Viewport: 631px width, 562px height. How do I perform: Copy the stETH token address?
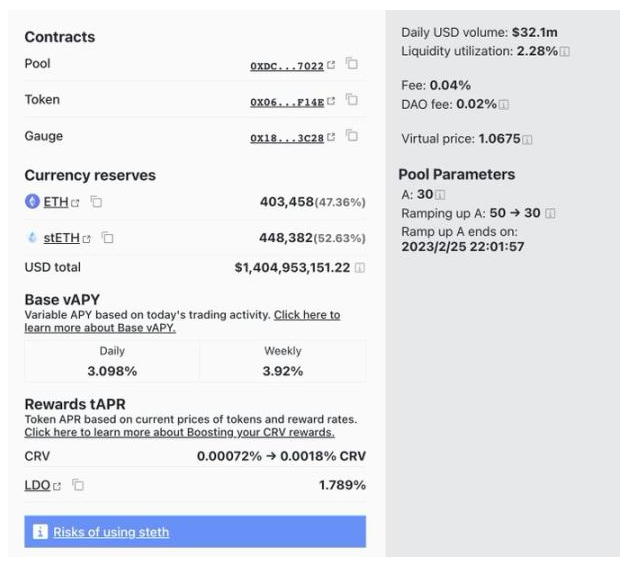pos(107,238)
